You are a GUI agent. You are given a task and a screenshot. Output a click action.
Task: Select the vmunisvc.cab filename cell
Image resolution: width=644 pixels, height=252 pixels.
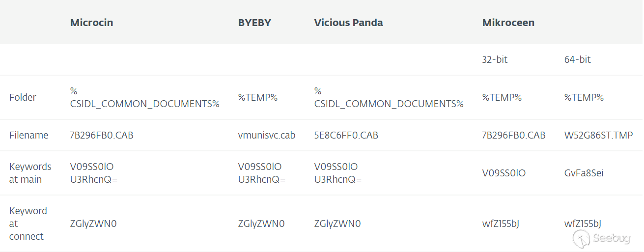click(x=267, y=135)
